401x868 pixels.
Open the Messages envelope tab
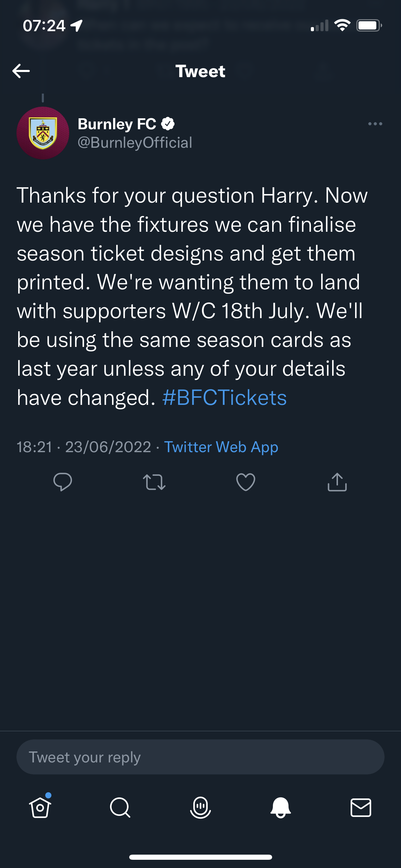point(361,807)
